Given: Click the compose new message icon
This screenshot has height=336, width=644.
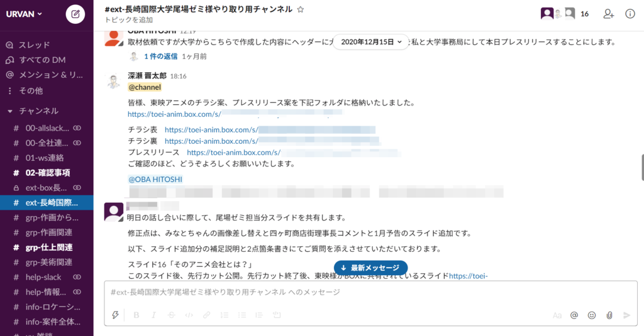Looking at the screenshot, I should click(x=75, y=14).
